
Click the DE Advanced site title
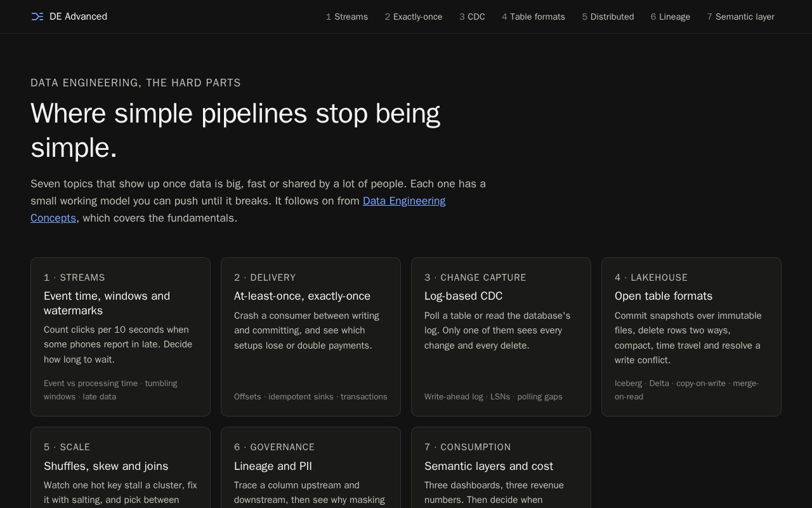point(78,17)
